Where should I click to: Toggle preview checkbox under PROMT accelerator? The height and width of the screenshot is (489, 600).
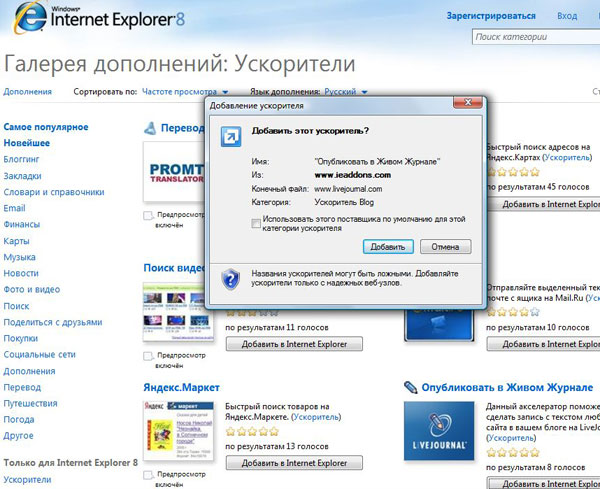[x=149, y=215]
